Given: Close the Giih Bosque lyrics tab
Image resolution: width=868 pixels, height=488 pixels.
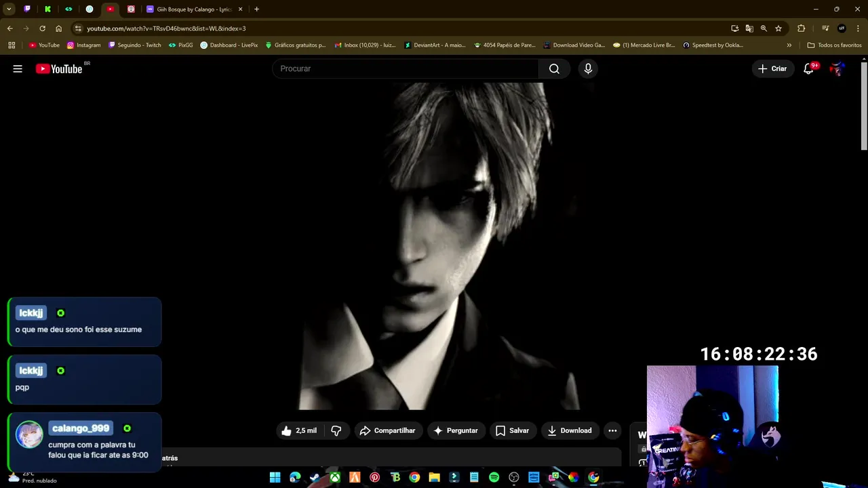Looking at the screenshot, I should coord(240,9).
